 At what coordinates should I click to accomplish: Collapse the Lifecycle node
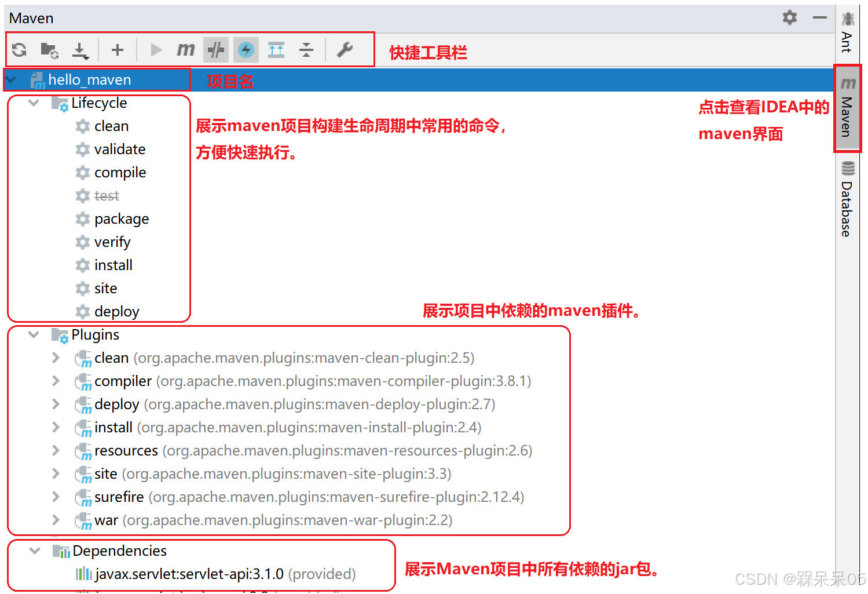(x=34, y=103)
